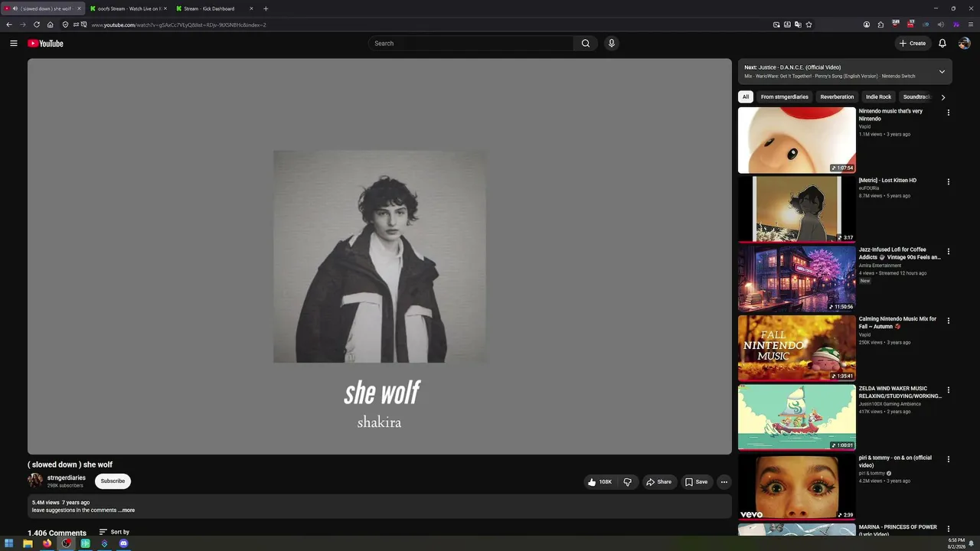Play the Fall Nintendo Music thumbnail

pyautogui.click(x=797, y=348)
